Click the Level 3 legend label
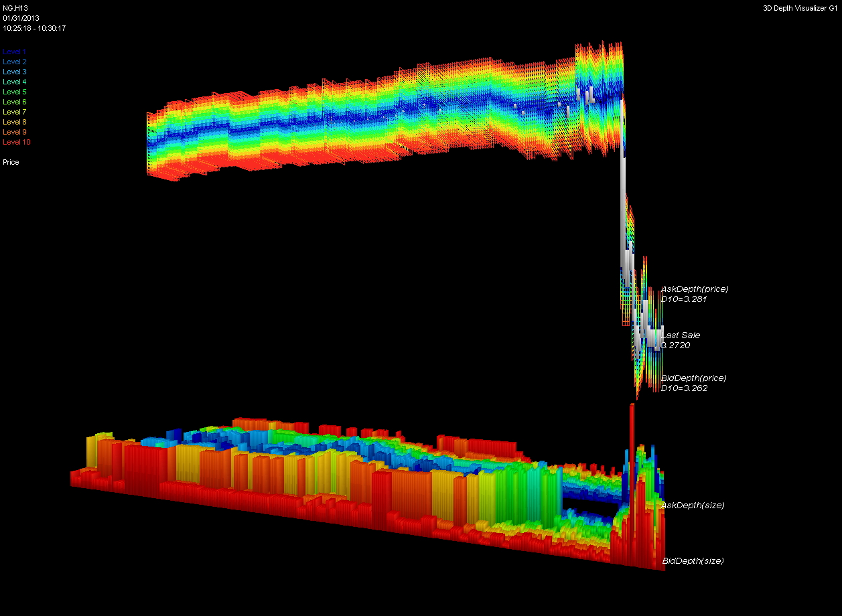Screen dimensions: 842x616 point(14,72)
